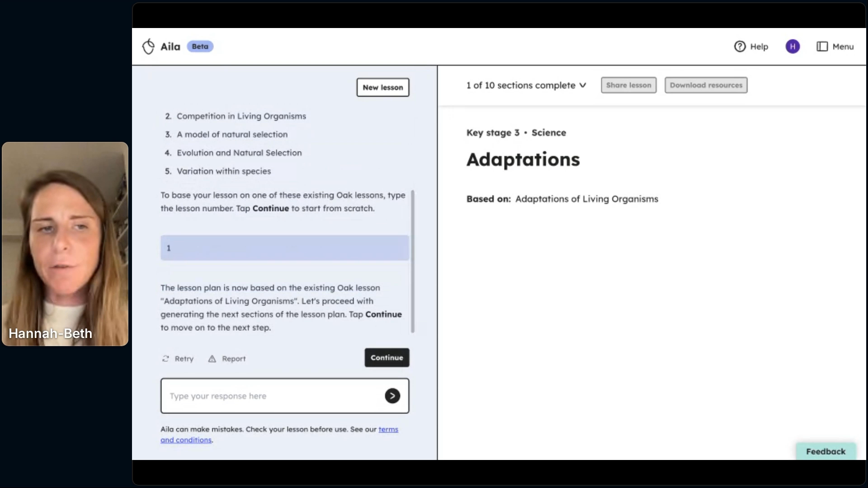This screenshot has width=868, height=488.
Task: Open the Share lesson dialog
Action: tap(628, 85)
